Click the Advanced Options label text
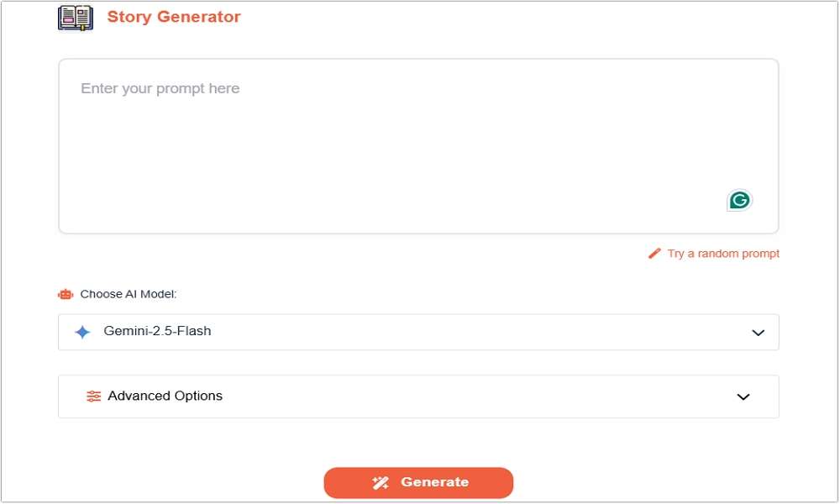 tap(165, 396)
